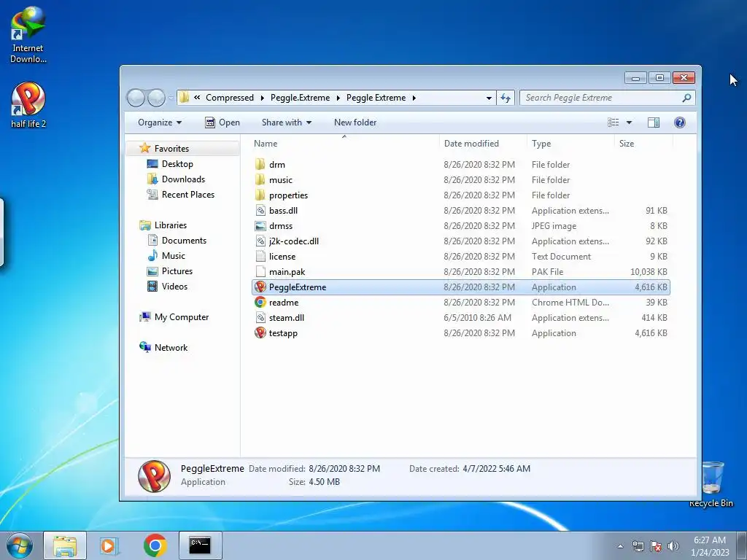Open Windows Explorer from the taskbar
747x560 pixels.
tap(65, 545)
